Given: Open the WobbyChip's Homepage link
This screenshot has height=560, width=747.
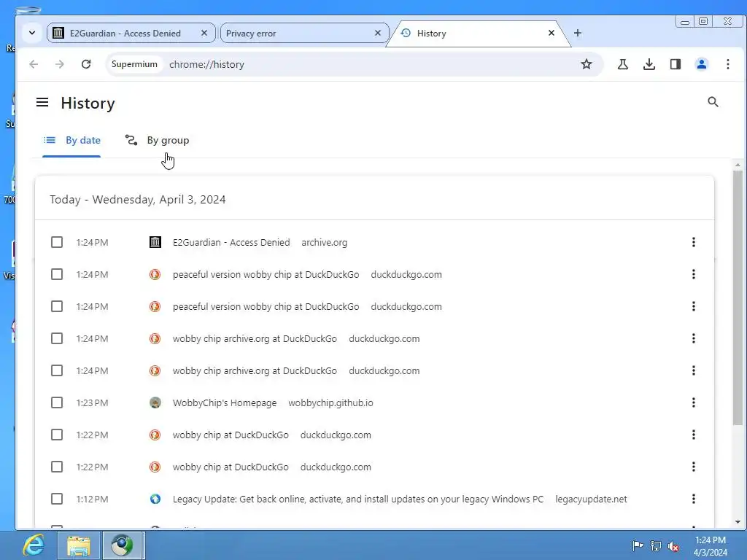Looking at the screenshot, I should [x=225, y=402].
